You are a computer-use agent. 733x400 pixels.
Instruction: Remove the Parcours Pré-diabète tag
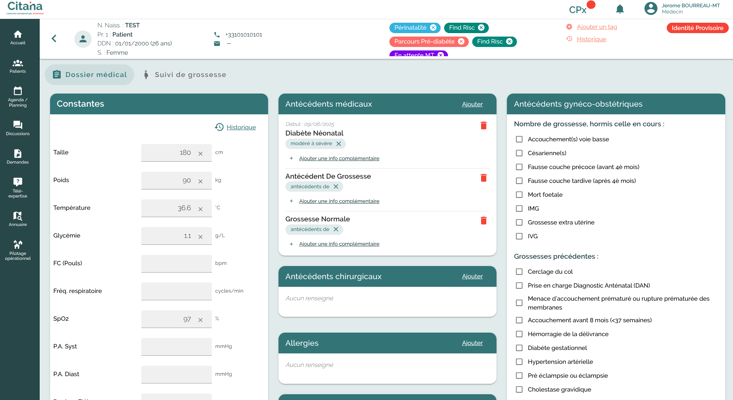(461, 42)
